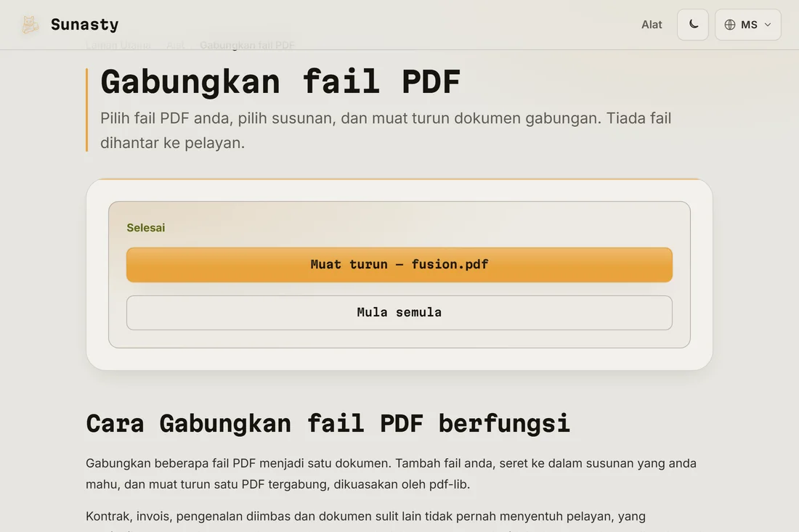Click the globe language icon
This screenshot has width=799, height=532.
pyautogui.click(x=730, y=25)
